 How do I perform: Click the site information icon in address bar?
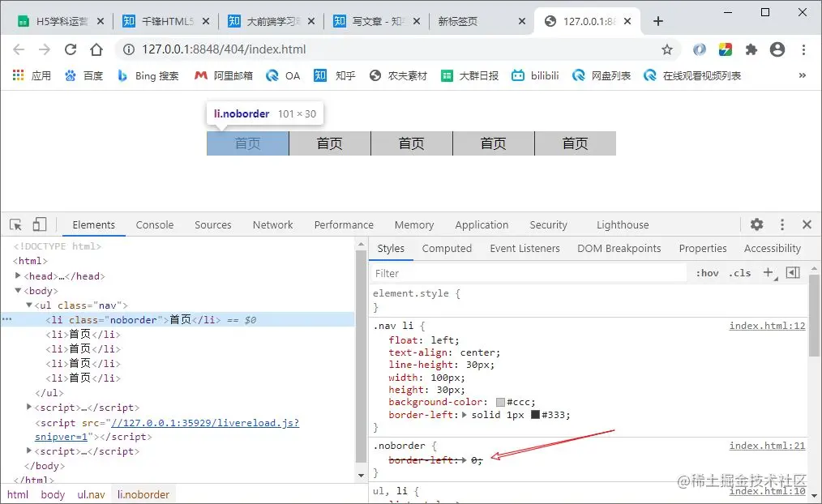pos(128,49)
